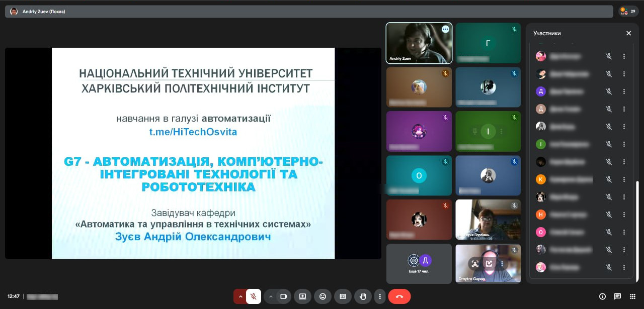Viewport: 644px width, 309px height.
Task: Select pink O avatar in participant list
Action: point(541,232)
